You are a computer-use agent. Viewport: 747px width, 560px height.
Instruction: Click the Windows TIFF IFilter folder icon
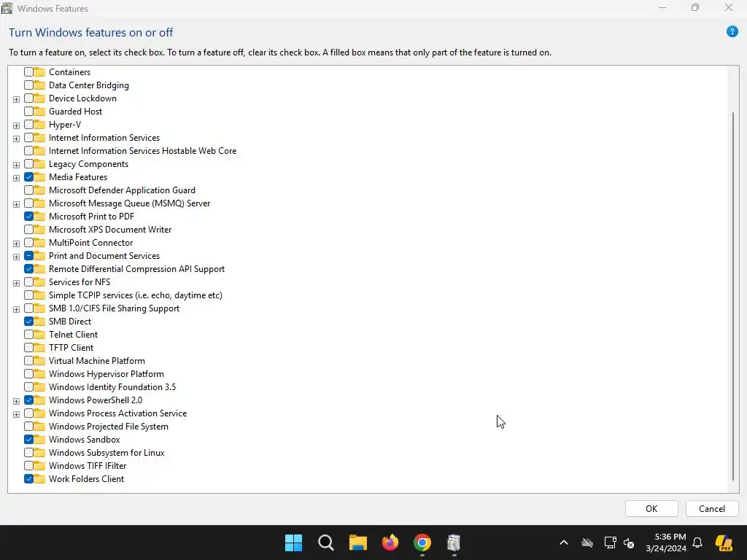[x=39, y=466]
